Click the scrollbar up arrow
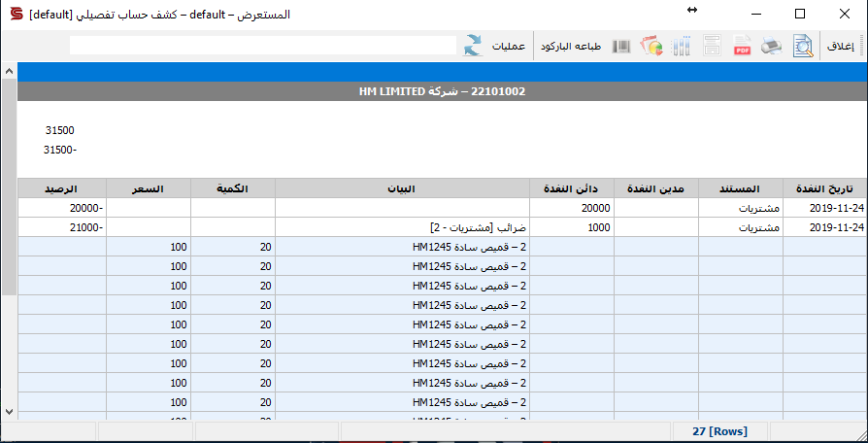 tap(9, 71)
